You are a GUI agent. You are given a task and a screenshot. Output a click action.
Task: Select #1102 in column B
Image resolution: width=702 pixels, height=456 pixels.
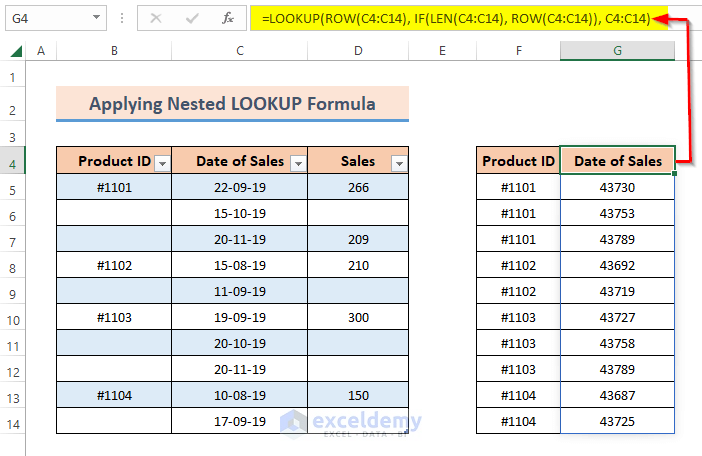coord(114,265)
